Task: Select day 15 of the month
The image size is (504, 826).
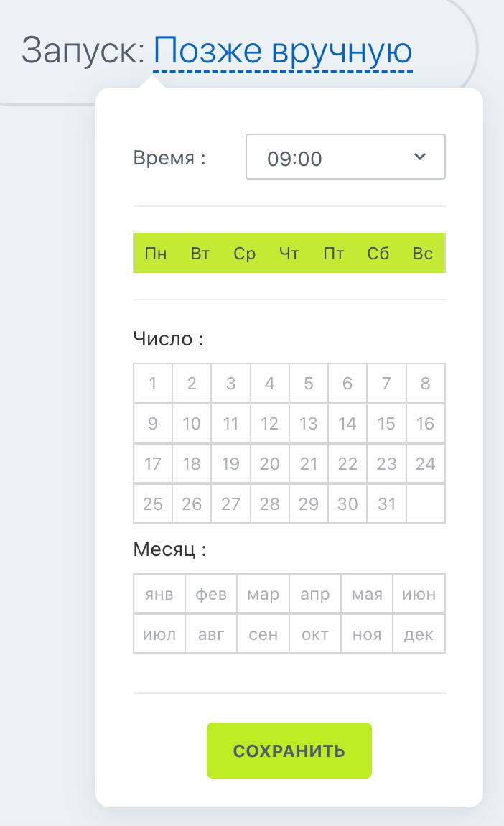Action: tap(386, 424)
